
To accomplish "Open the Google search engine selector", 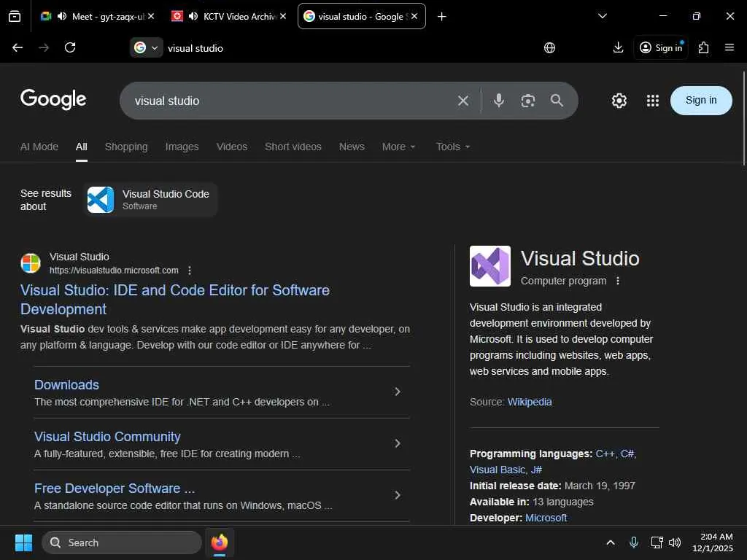I will click(146, 47).
